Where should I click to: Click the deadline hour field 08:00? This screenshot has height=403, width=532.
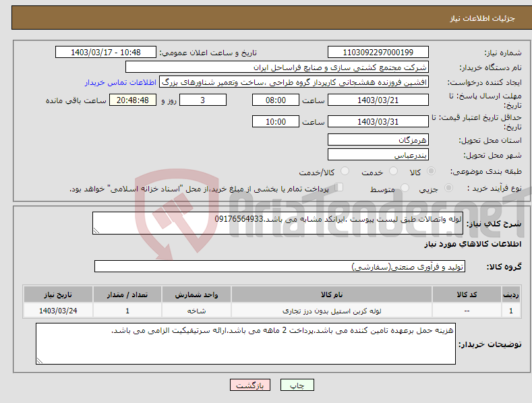(276, 100)
